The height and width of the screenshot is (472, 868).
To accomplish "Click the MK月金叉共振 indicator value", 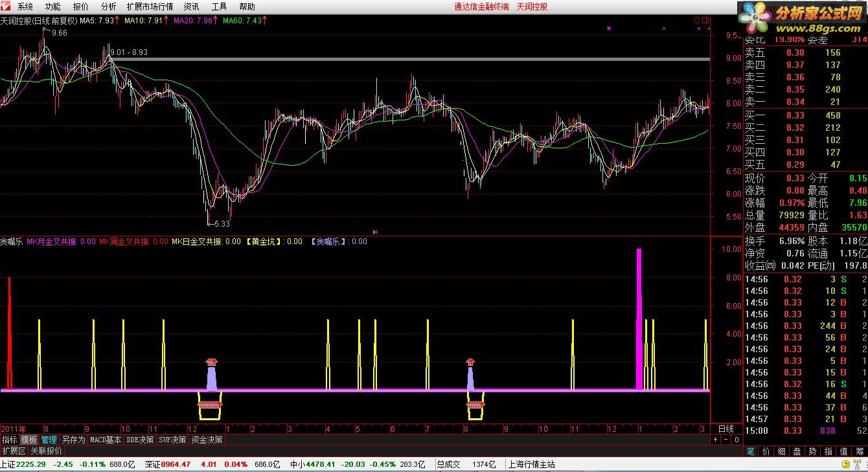I will pyautogui.click(x=61, y=242).
